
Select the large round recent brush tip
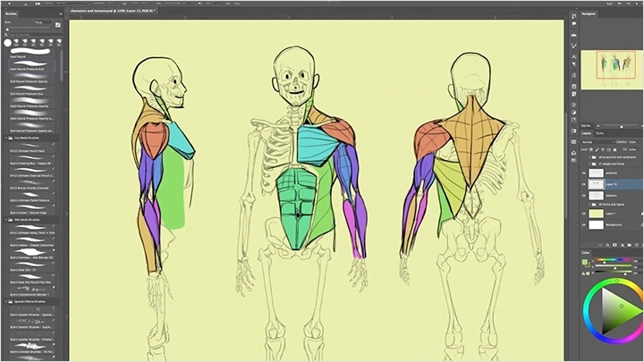point(7,43)
